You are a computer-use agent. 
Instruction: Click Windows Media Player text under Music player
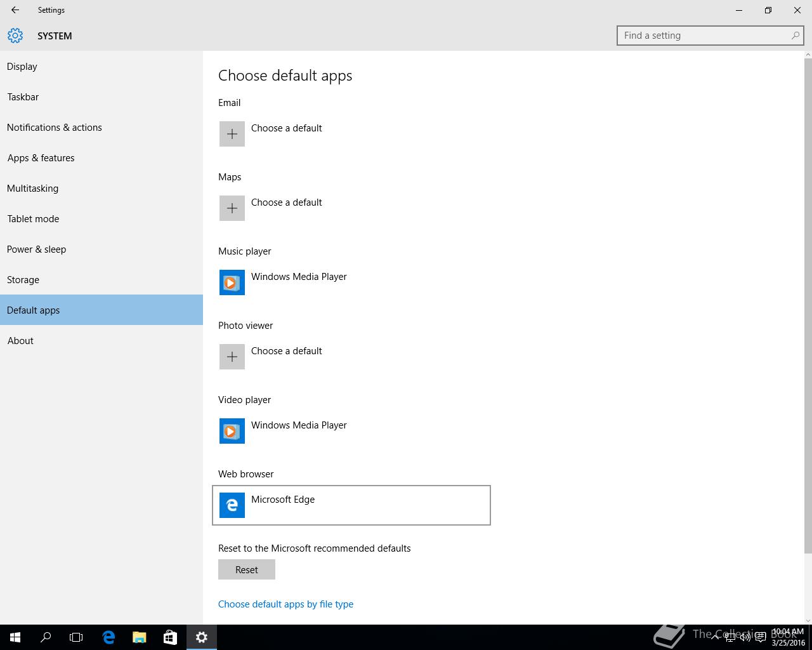click(x=299, y=276)
